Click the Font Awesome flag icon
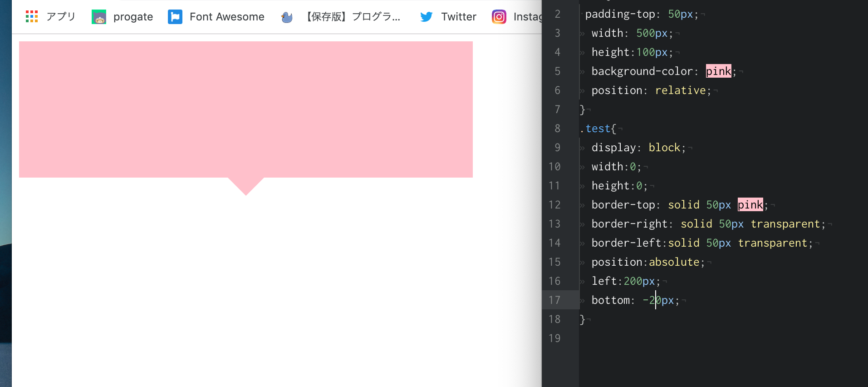This screenshot has width=868, height=387. (175, 17)
